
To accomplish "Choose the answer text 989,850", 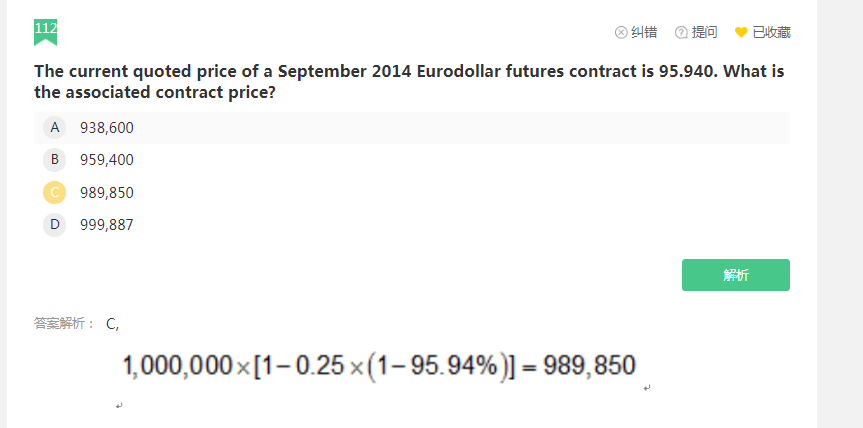I will (107, 192).
